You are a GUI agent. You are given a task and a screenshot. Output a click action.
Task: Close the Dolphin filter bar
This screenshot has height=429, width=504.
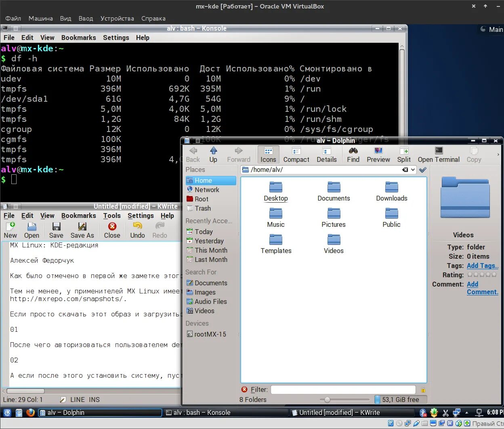pyautogui.click(x=244, y=389)
